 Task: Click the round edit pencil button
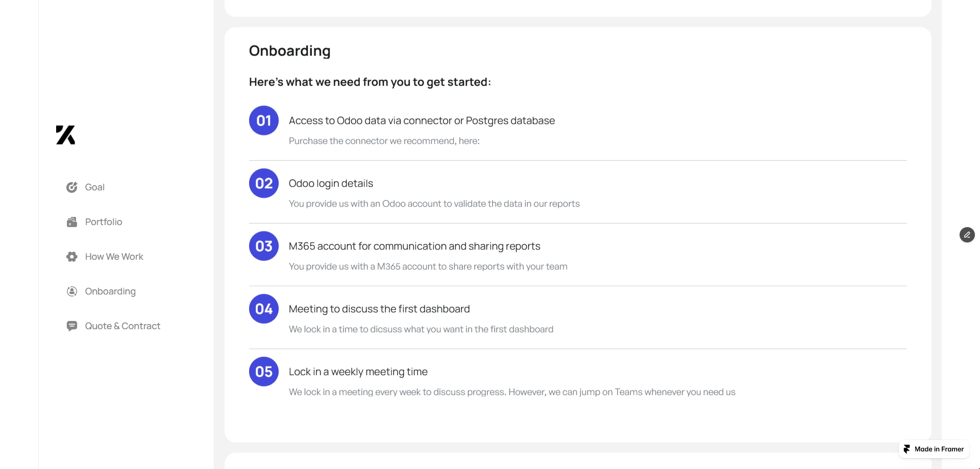(967, 235)
